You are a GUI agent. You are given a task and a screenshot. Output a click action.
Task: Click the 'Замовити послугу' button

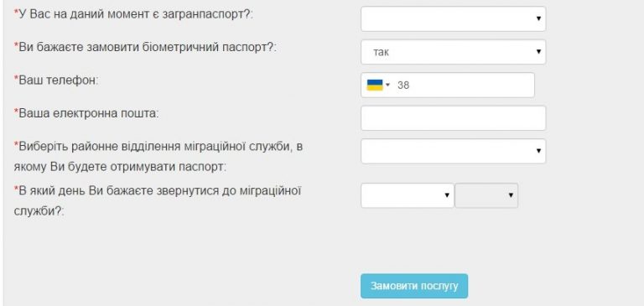414,286
